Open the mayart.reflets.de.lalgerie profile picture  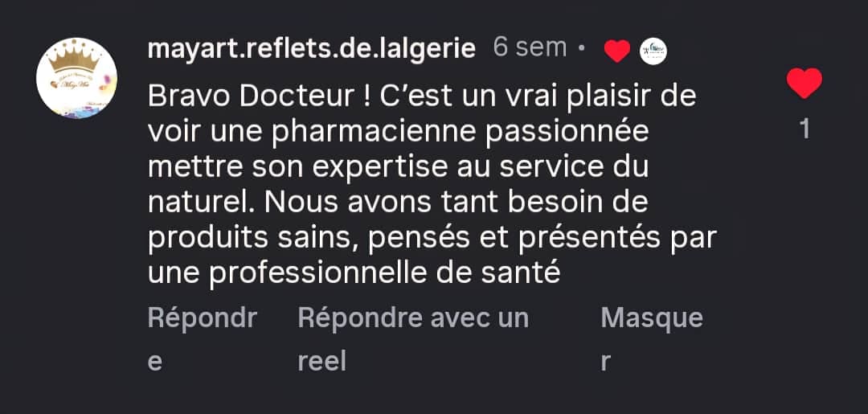pyautogui.click(x=76, y=78)
